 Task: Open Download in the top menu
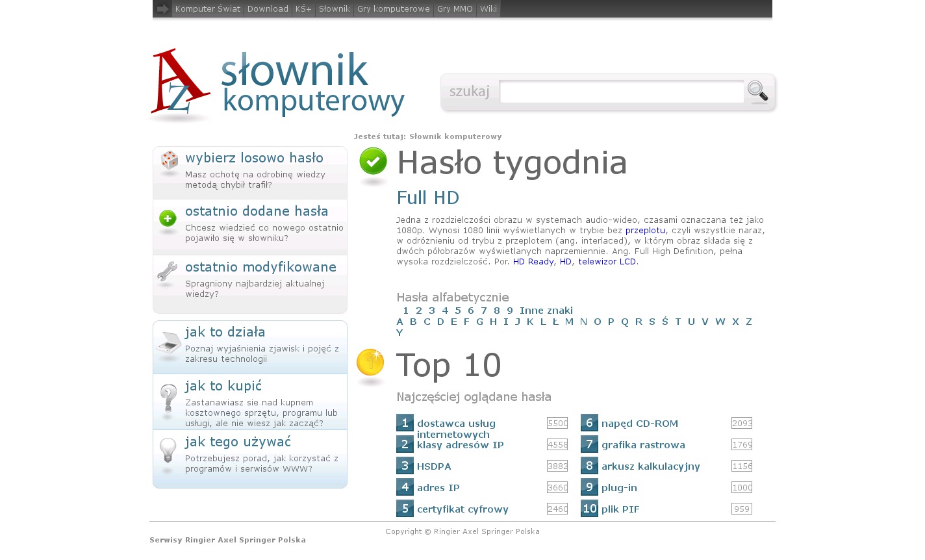268,9
